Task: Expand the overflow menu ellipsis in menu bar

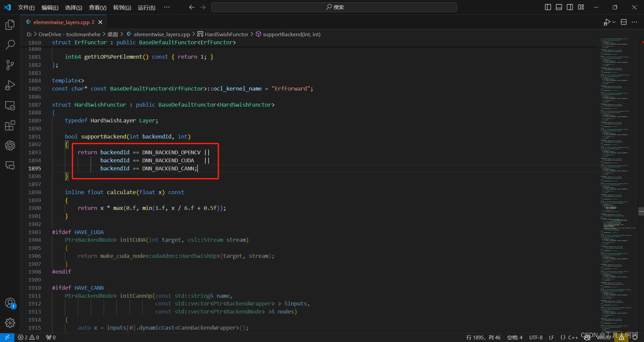Action: tap(167, 7)
